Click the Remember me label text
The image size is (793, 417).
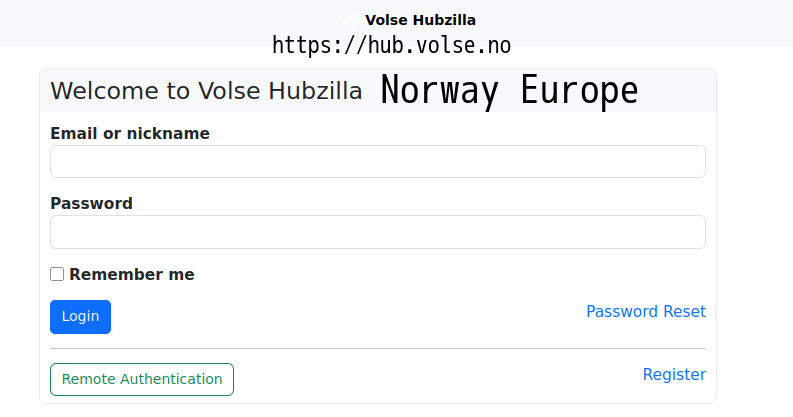[x=132, y=274]
